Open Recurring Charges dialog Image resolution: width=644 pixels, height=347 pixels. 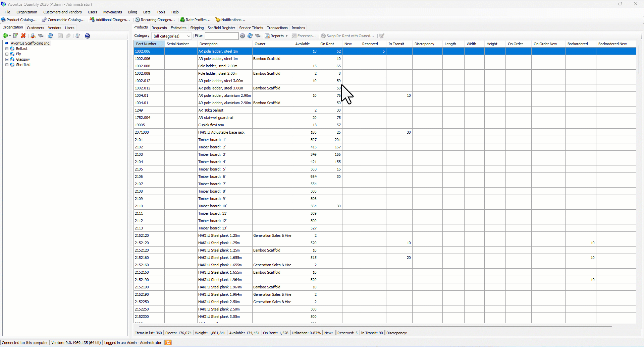155,20
